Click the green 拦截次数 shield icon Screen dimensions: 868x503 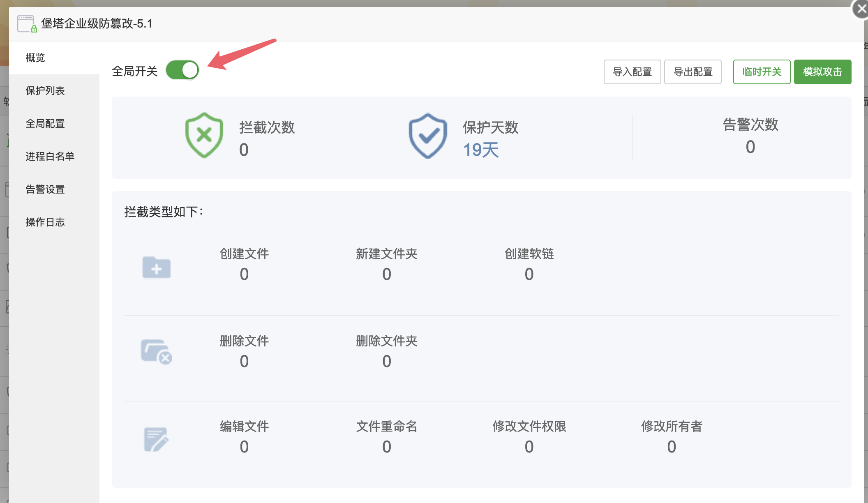tap(204, 135)
